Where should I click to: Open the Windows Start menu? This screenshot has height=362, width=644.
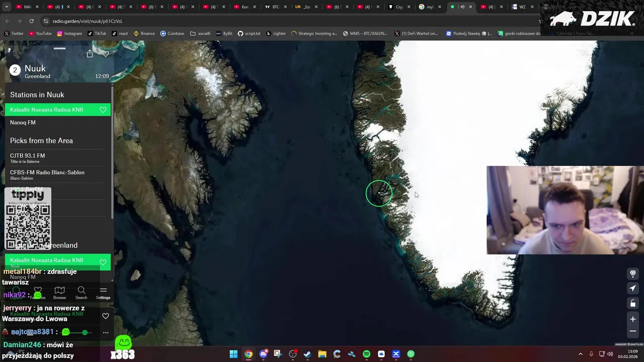(233, 354)
